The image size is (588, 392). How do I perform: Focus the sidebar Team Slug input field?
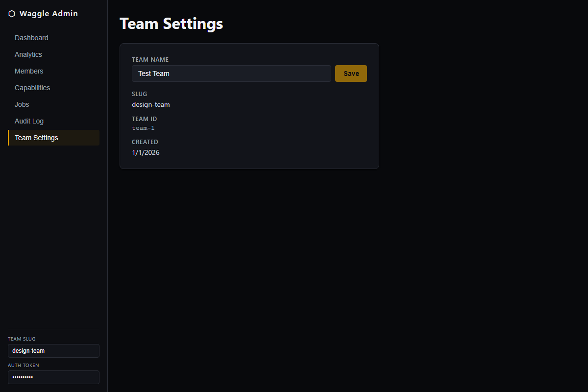click(x=53, y=351)
